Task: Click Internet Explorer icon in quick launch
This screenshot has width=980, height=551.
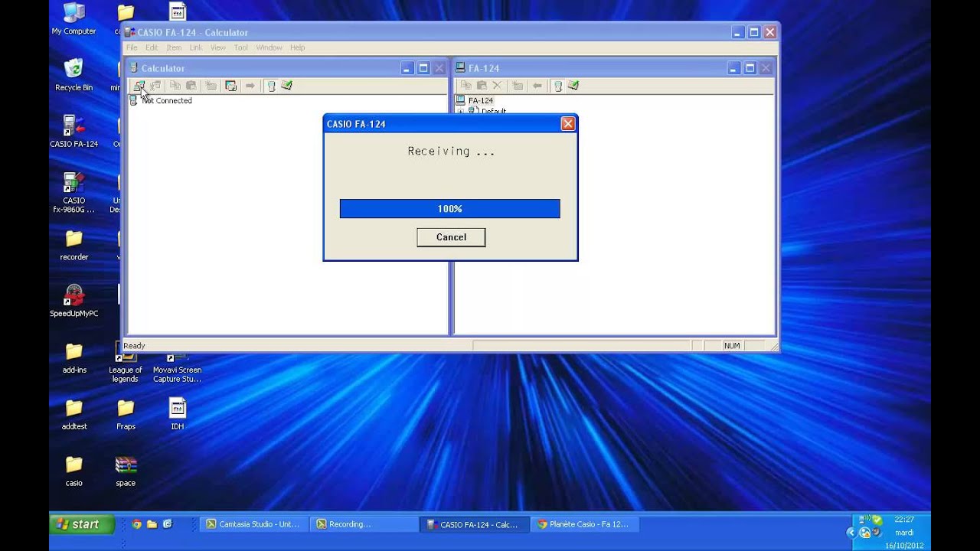Action: click(168, 524)
